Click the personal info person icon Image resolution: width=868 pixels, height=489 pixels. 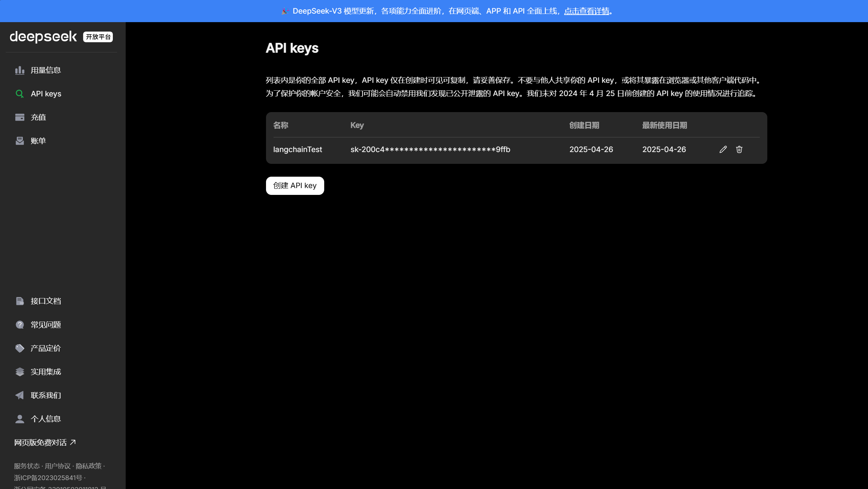[x=20, y=419]
